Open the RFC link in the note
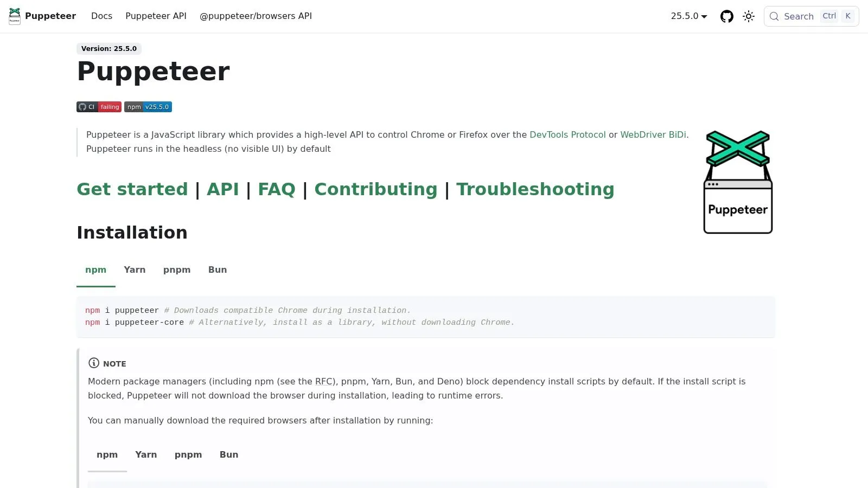 (324, 382)
